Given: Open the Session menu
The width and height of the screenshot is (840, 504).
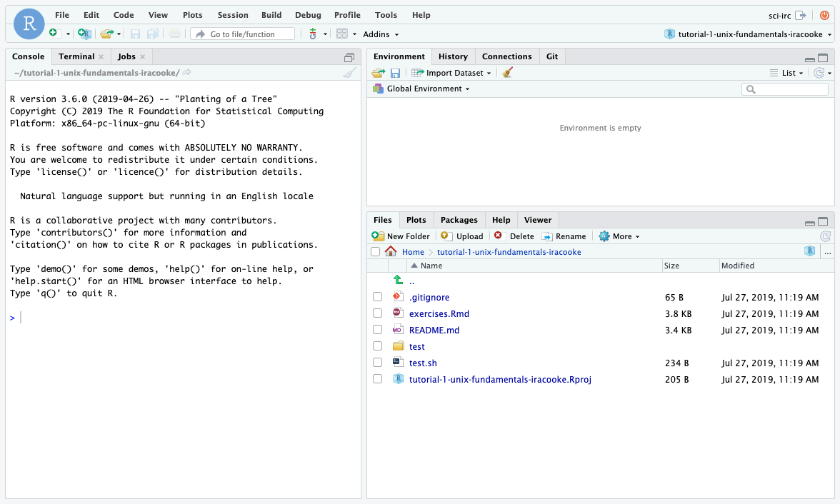Looking at the screenshot, I should [x=233, y=15].
